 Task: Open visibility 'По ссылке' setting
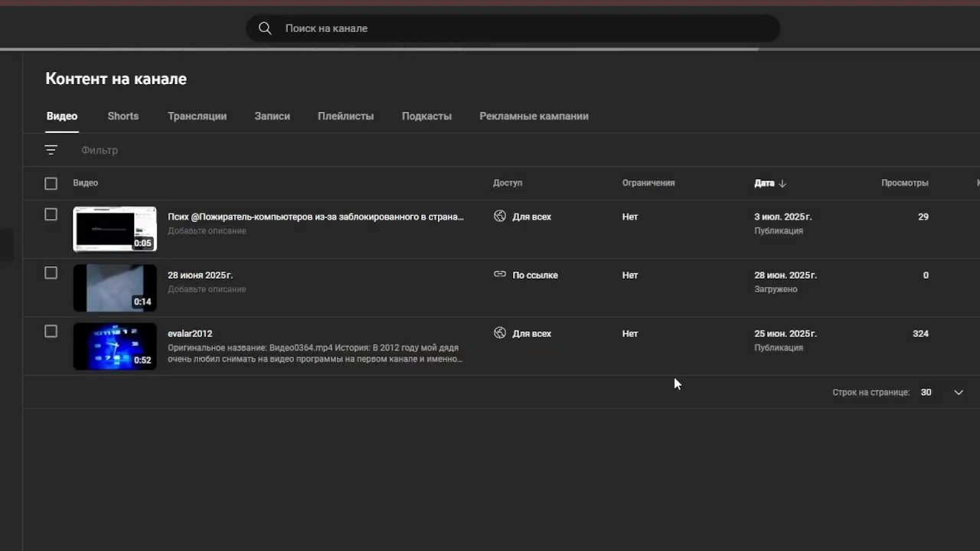point(535,275)
